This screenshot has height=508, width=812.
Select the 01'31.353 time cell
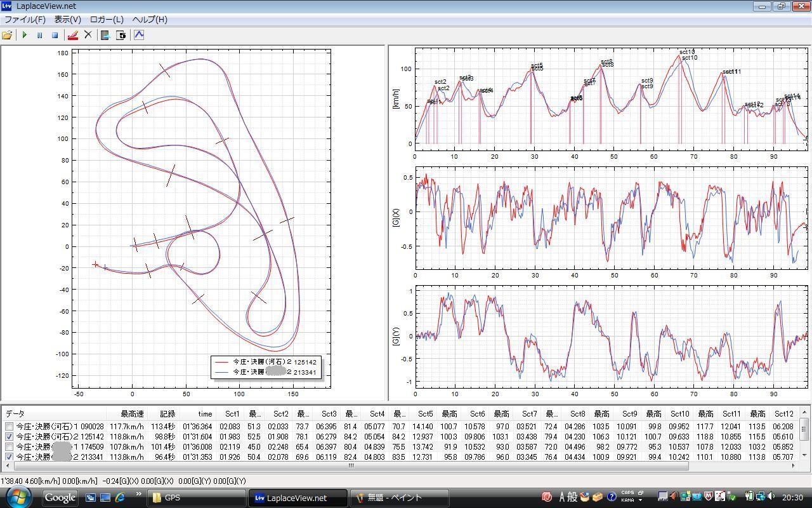click(197, 457)
